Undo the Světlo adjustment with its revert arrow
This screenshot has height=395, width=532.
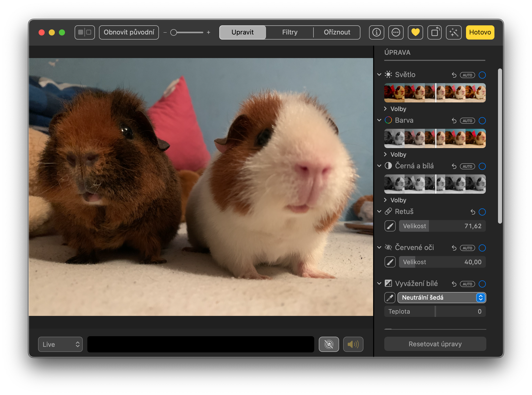(x=454, y=75)
